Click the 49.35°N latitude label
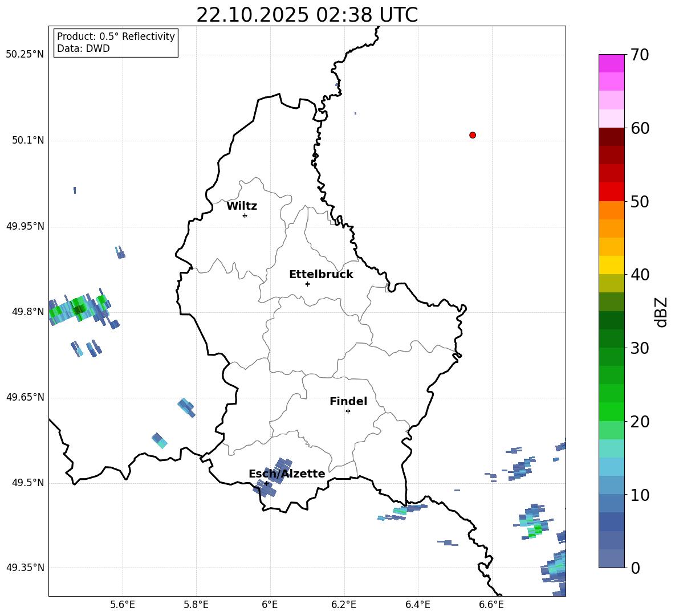This screenshot has height=616, width=675. 25,568
